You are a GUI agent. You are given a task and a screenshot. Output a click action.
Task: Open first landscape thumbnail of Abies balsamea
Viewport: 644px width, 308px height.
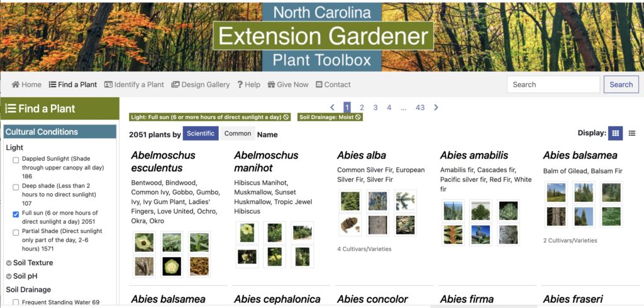tap(556, 193)
